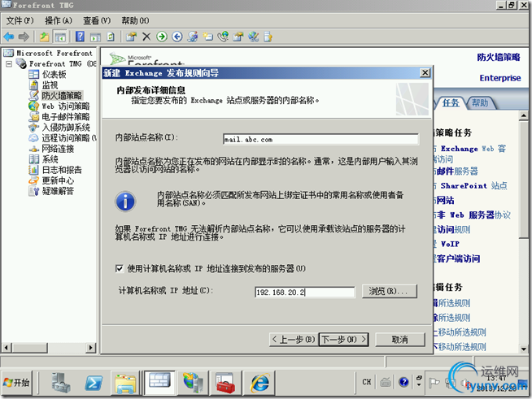This screenshot has height=399, width=532.
Task: Open the 邮件服务器 task link
Action: 456,171
